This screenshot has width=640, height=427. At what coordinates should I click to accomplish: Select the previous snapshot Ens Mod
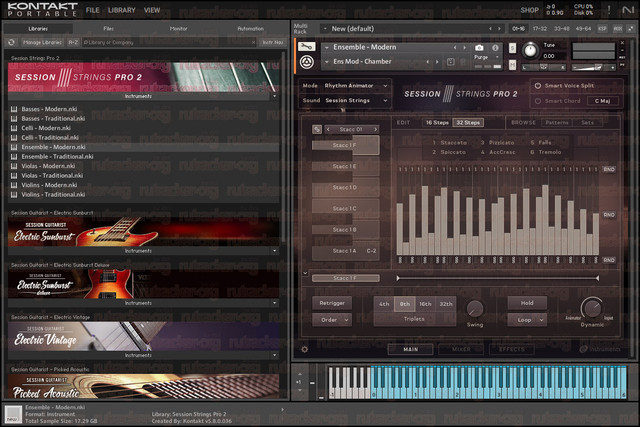[x=428, y=62]
